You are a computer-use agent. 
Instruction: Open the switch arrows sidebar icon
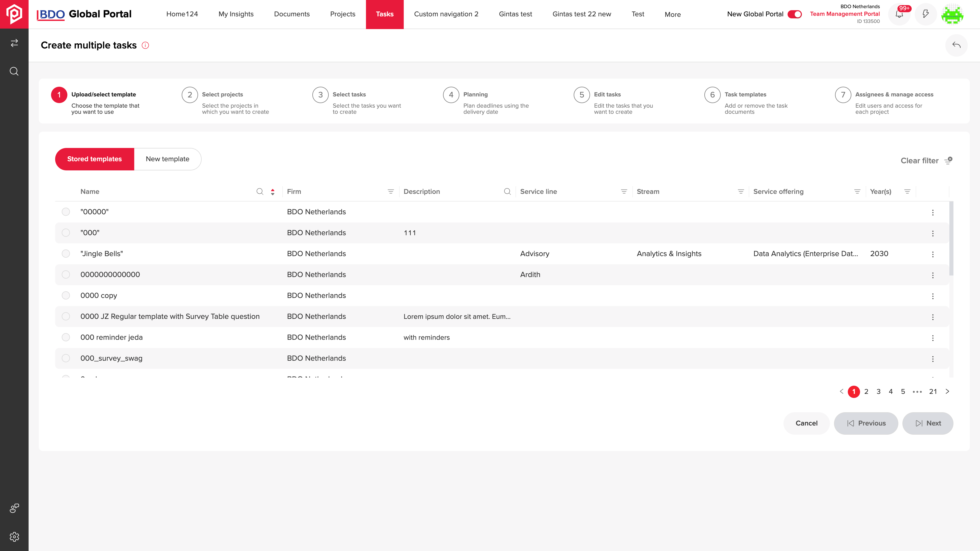(x=14, y=43)
